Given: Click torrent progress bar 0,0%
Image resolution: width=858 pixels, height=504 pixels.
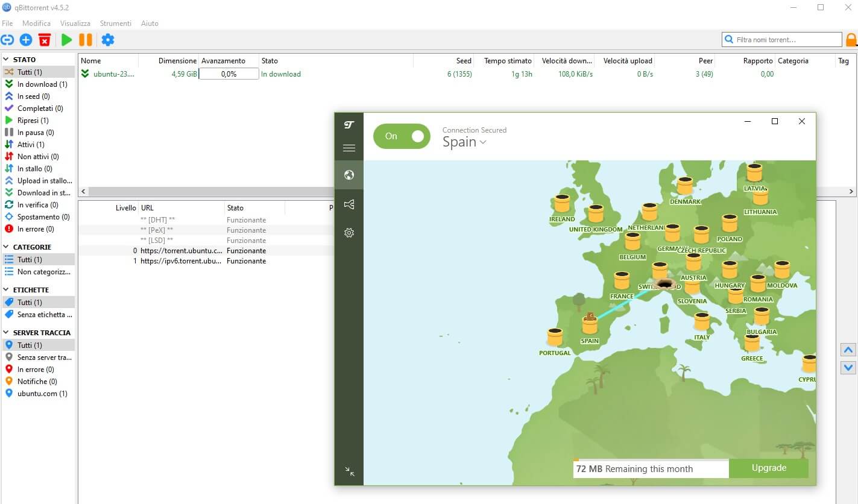Looking at the screenshot, I should (229, 74).
